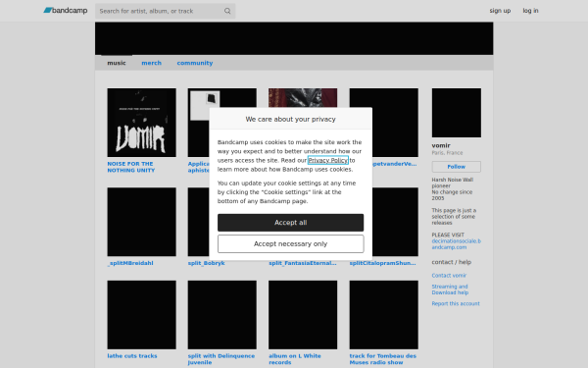Click album on L White records title
Image resolution: width=588 pixels, height=368 pixels.
(x=295, y=359)
